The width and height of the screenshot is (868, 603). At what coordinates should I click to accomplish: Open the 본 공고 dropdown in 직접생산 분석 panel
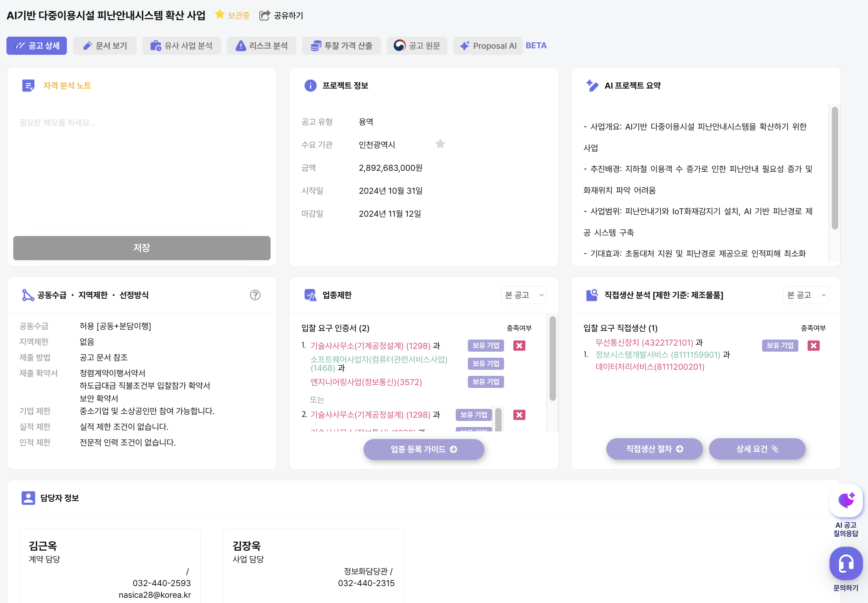pos(806,295)
